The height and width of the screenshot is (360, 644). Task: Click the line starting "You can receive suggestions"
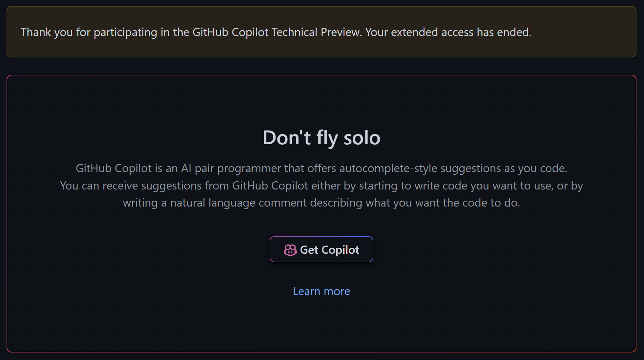tap(322, 186)
